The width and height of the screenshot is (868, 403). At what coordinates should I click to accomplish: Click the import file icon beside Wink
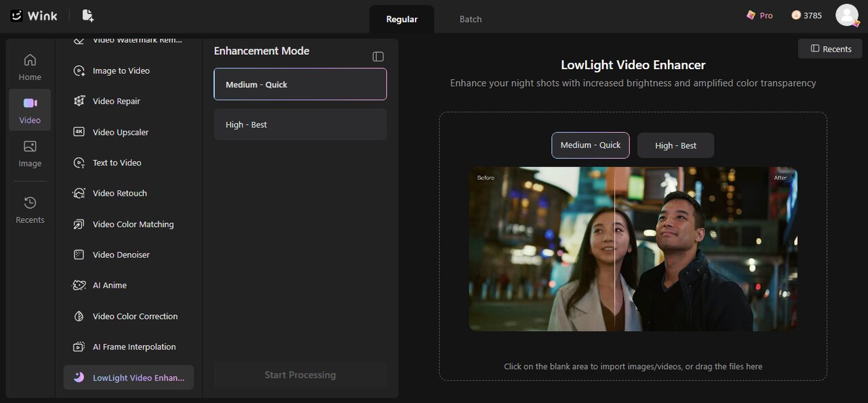[x=87, y=16]
